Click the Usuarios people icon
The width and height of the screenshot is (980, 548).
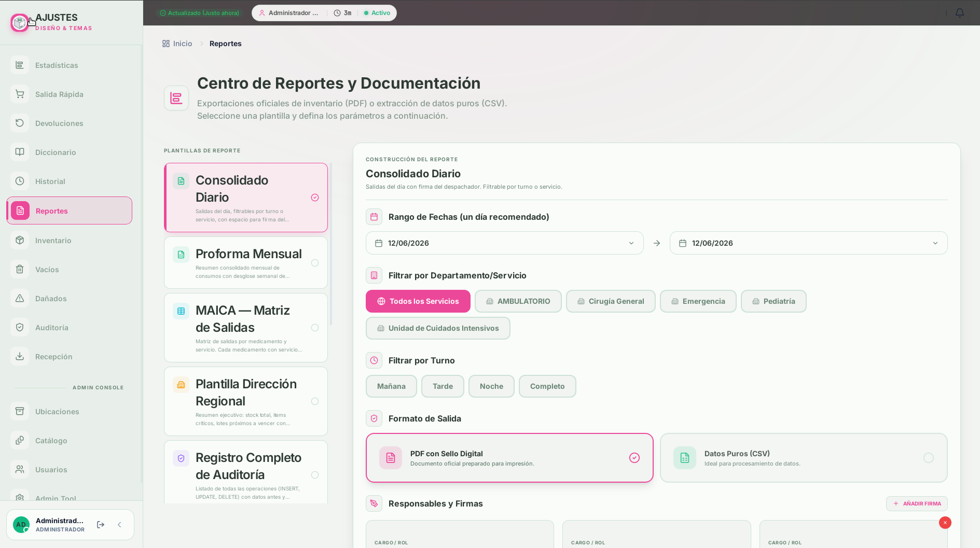tap(20, 469)
